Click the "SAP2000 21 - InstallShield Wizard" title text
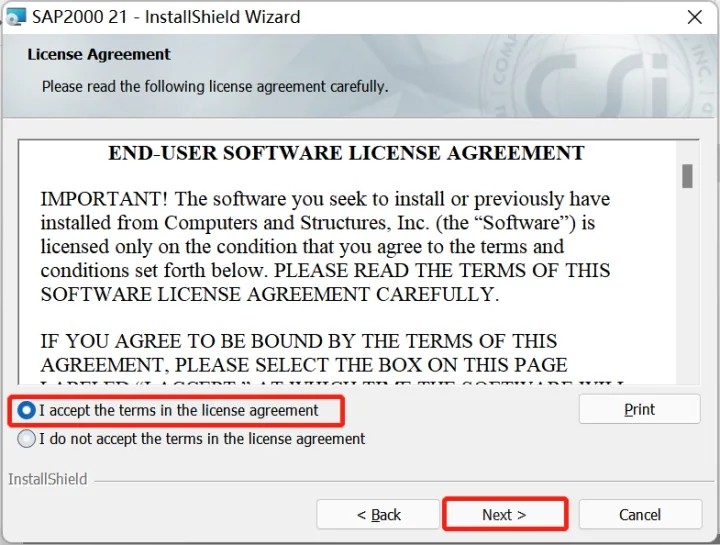 click(166, 17)
